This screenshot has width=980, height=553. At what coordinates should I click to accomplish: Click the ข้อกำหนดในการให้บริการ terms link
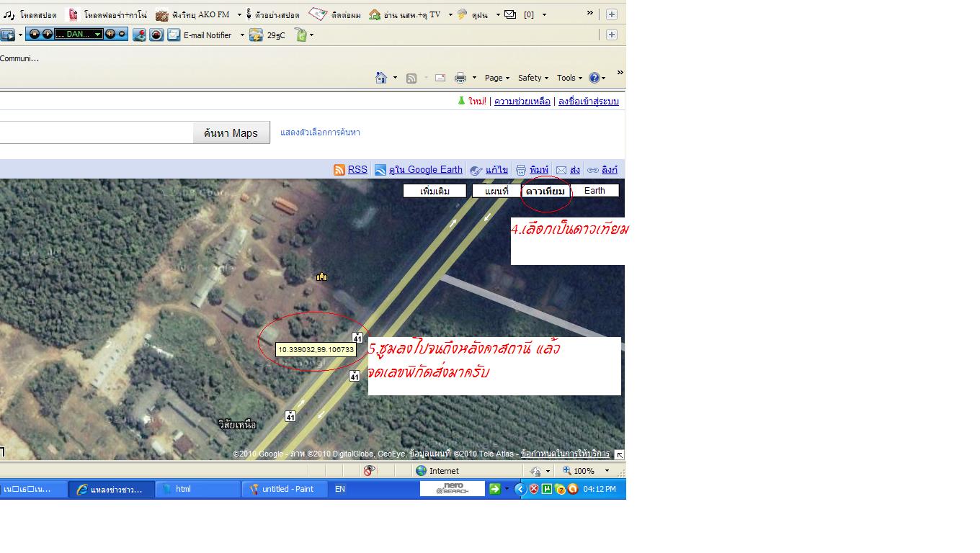click(x=565, y=454)
